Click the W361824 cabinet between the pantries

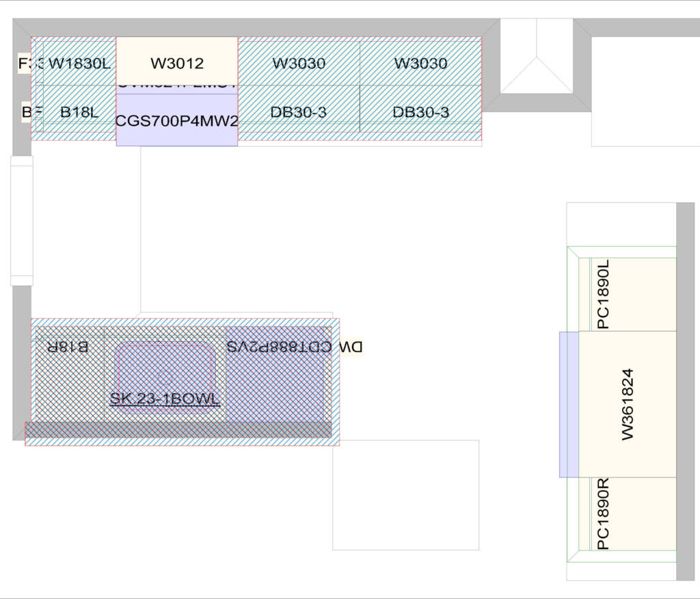(x=629, y=403)
